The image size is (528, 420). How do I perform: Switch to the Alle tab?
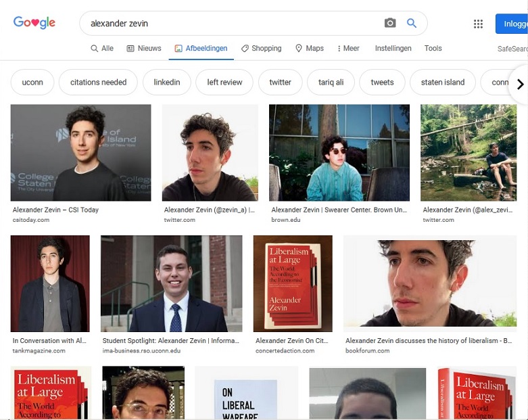click(102, 48)
